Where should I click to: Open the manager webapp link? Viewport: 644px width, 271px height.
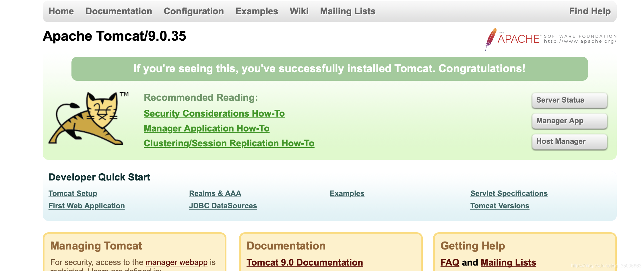(x=176, y=262)
